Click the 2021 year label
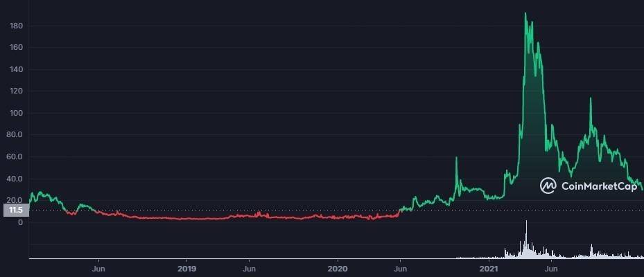 click(x=489, y=269)
